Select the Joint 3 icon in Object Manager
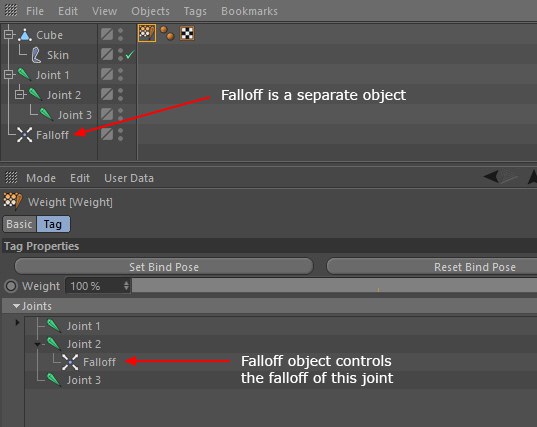This screenshot has width=537, height=427. (x=46, y=114)
